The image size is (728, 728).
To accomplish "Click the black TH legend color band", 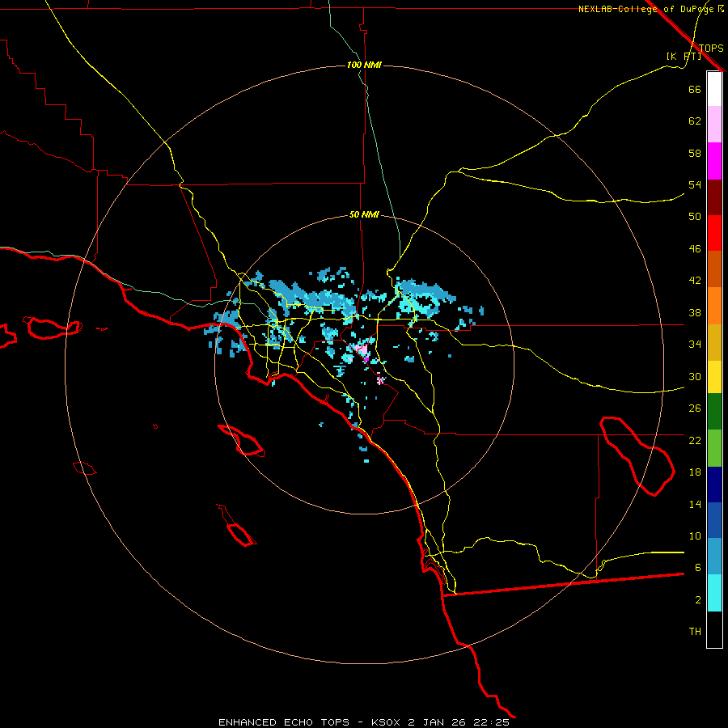I will [714, 629].
